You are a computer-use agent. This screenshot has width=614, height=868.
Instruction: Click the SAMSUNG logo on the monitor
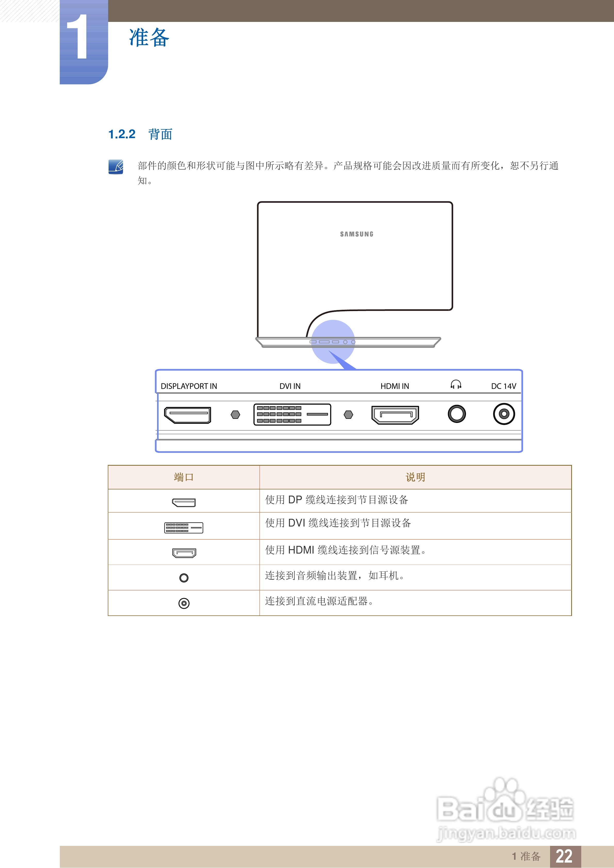[356, 234]
